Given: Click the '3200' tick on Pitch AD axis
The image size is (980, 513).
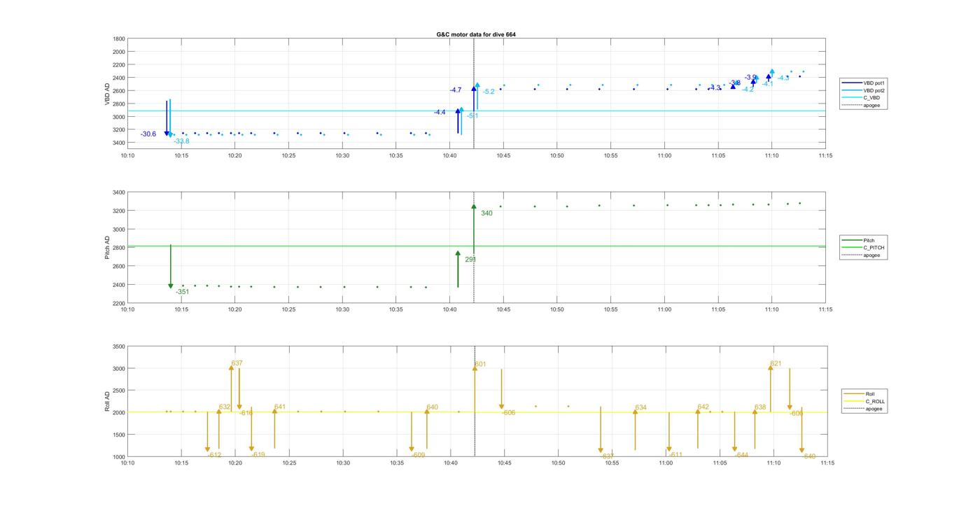Looking at the screenshot, I should [119, 211].
